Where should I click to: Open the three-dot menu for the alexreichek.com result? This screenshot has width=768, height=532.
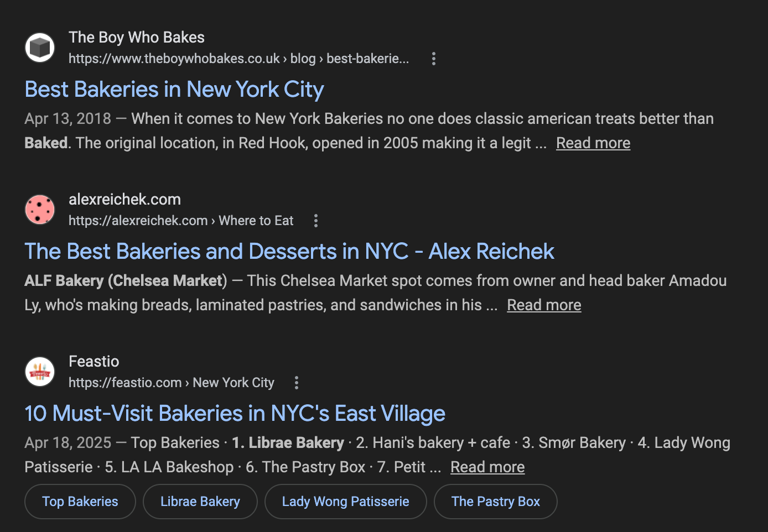[315, 220]
